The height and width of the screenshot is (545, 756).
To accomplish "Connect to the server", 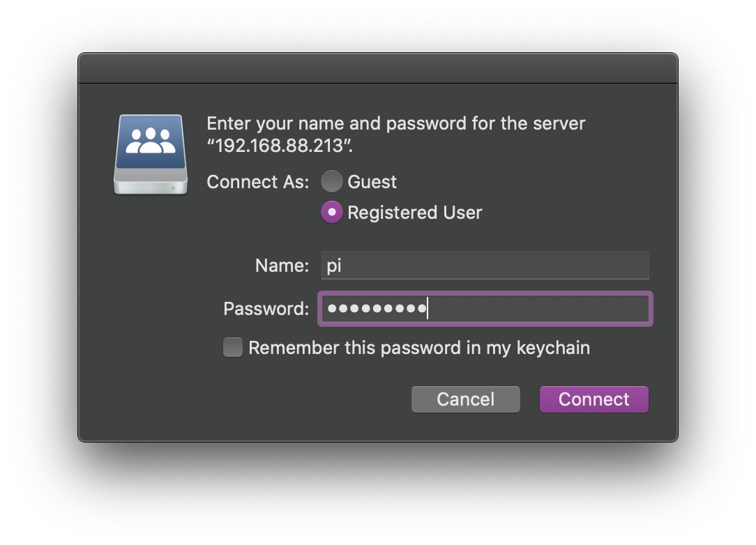I will point(594,399).
